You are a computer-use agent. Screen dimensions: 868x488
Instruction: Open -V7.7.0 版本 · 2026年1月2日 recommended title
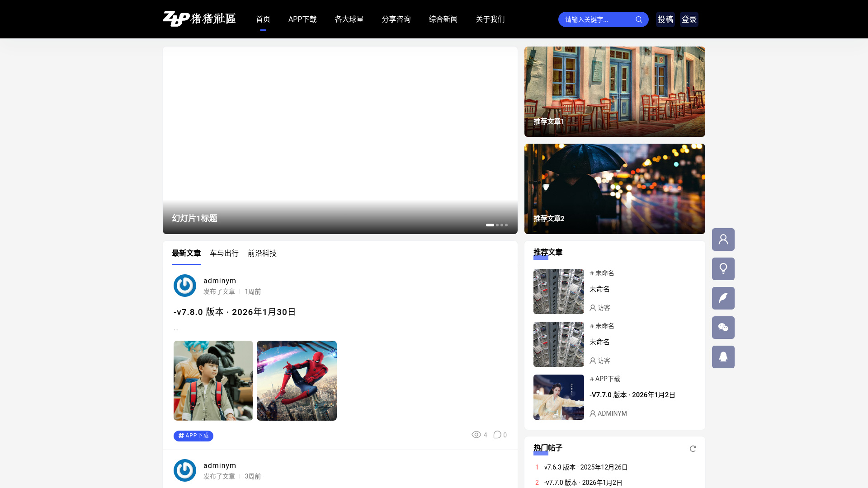632,395
